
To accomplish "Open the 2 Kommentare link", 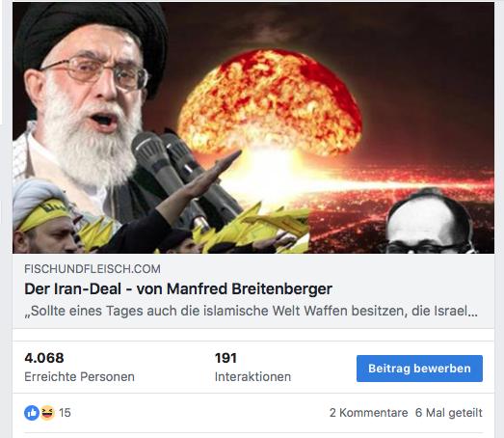I will tap(369, 413).
